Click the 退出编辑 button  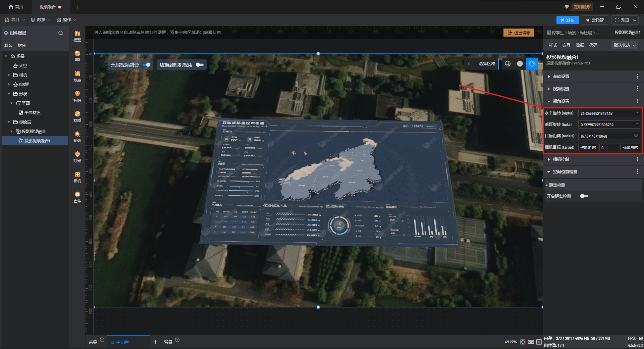click(x=519, y=33)
